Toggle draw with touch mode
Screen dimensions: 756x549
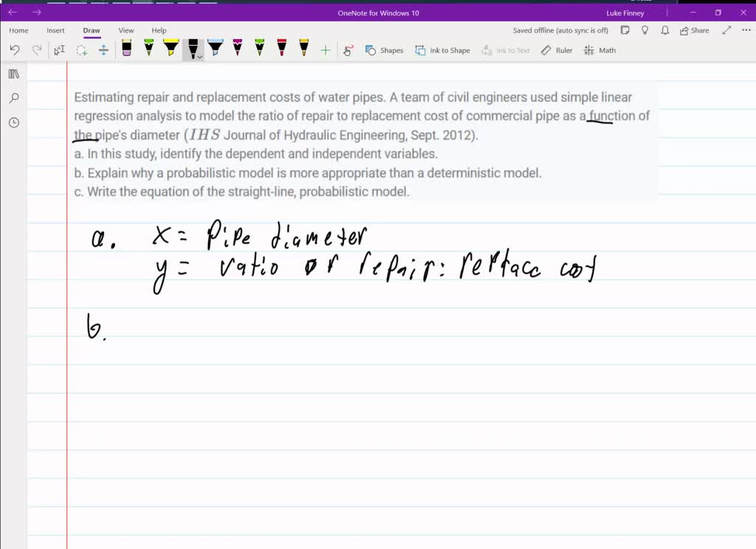pos(348,50)
